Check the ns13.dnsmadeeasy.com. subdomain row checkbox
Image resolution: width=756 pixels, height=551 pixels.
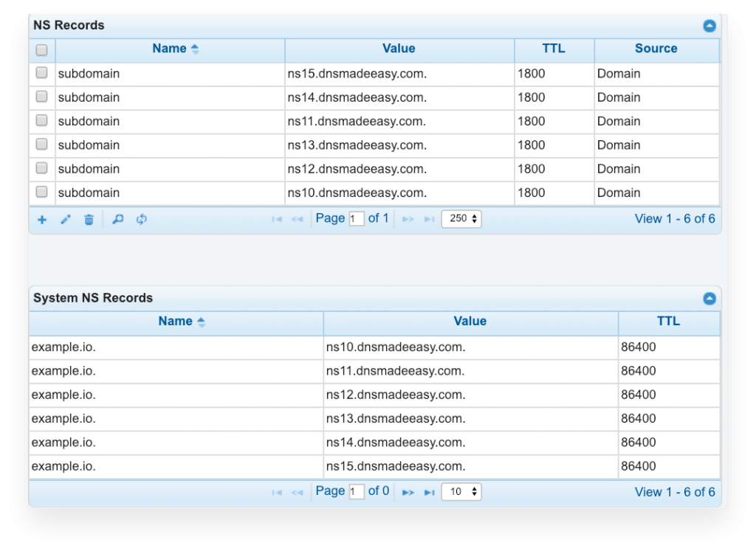[x=42, y=144]
